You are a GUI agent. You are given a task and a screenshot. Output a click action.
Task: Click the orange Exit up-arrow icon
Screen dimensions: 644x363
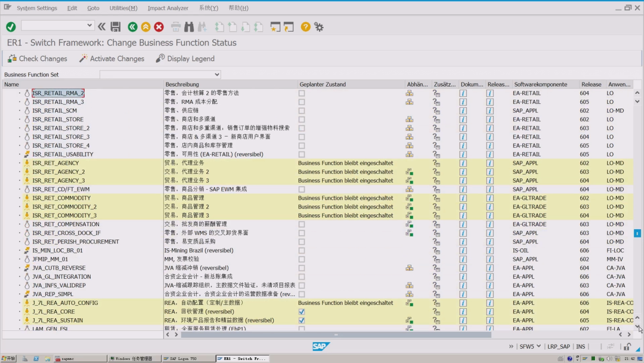145,27
